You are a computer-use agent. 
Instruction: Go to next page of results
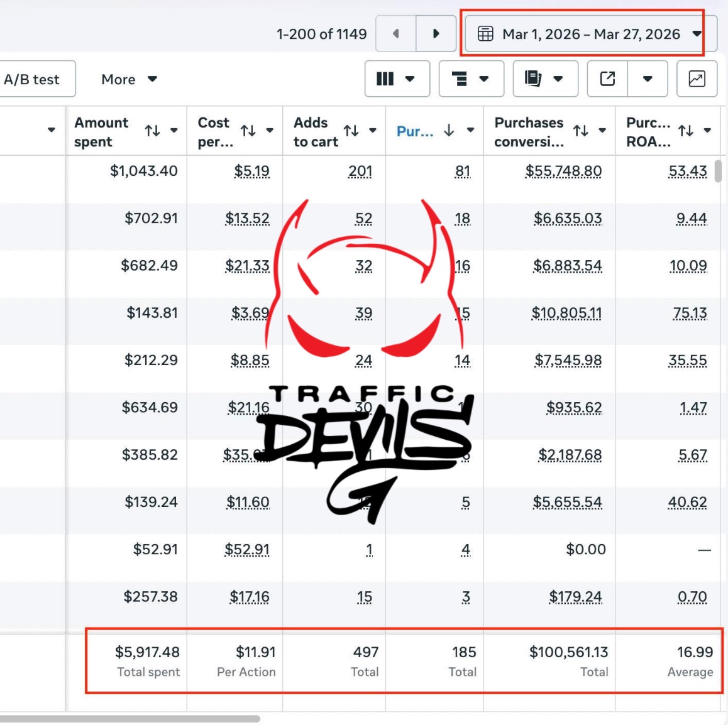(436, 33)
